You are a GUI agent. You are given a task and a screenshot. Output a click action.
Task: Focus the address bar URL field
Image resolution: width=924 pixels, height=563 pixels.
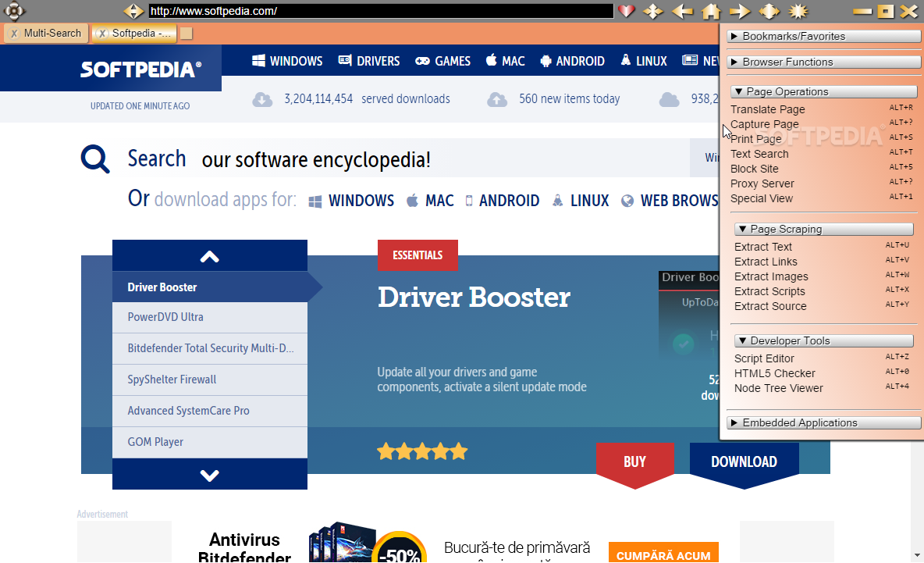381,11
